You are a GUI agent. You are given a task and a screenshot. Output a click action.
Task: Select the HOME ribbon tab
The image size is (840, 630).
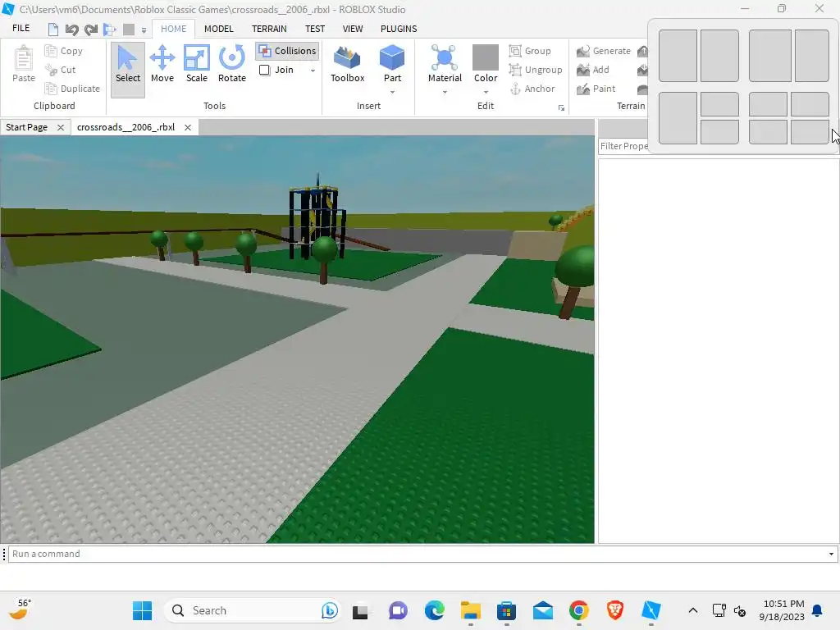tap(174, 29)
